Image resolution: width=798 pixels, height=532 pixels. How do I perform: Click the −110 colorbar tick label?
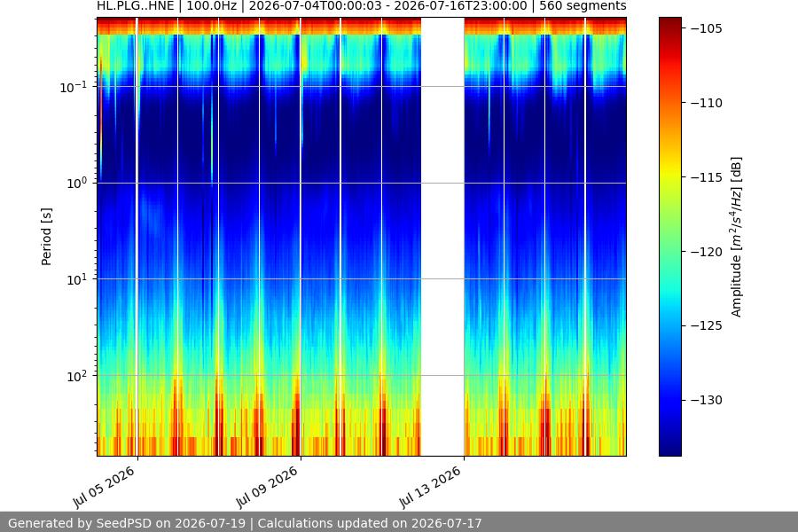click(707, 103)
